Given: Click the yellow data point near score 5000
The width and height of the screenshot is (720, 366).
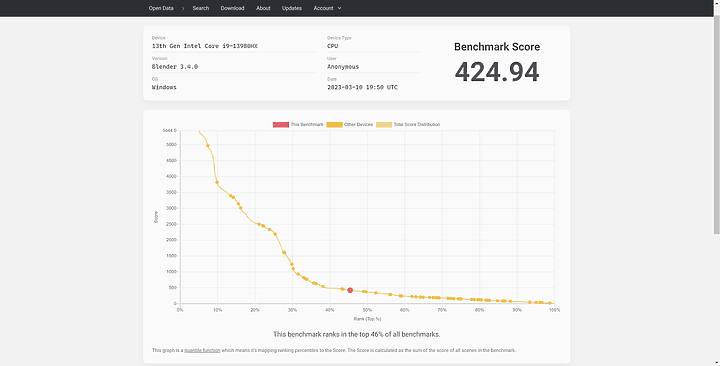Looking at the screenshot, I should (x=208, y=146).
